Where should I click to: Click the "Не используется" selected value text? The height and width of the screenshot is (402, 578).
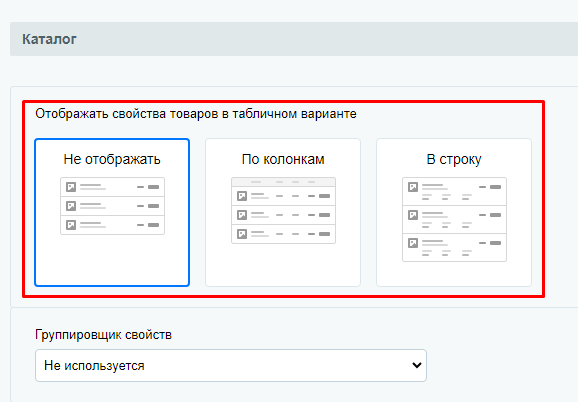(94, 366)
